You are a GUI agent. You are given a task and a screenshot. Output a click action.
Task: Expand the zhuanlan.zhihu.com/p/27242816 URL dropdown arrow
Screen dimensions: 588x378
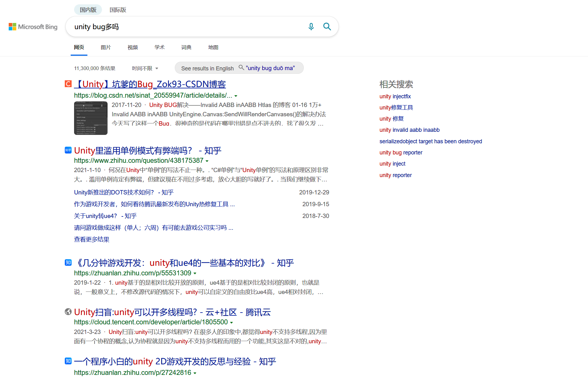(195, 373)
